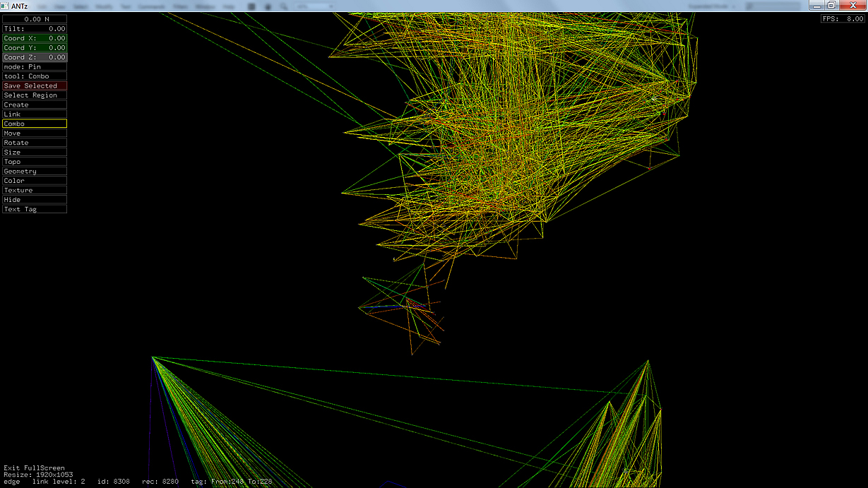Choose the Create tool
Viewport: 868px width, 488px height.
tap(35, 105)
